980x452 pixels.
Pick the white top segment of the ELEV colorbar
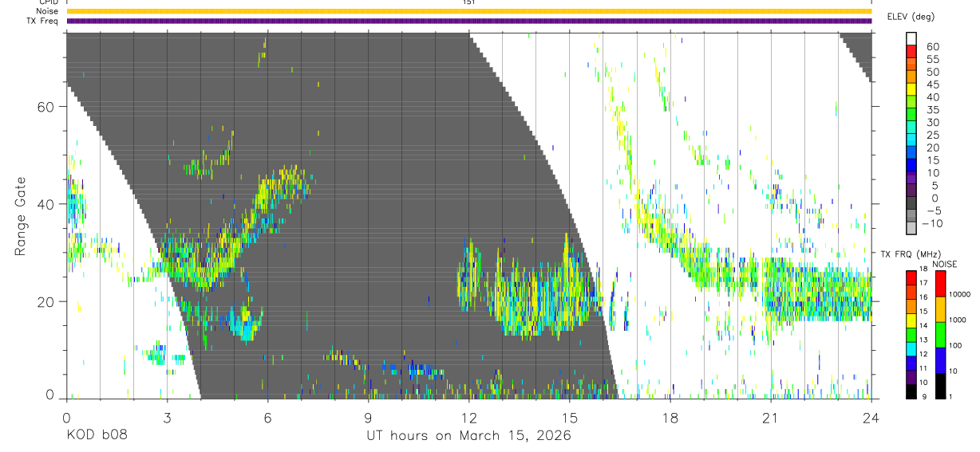911,39
